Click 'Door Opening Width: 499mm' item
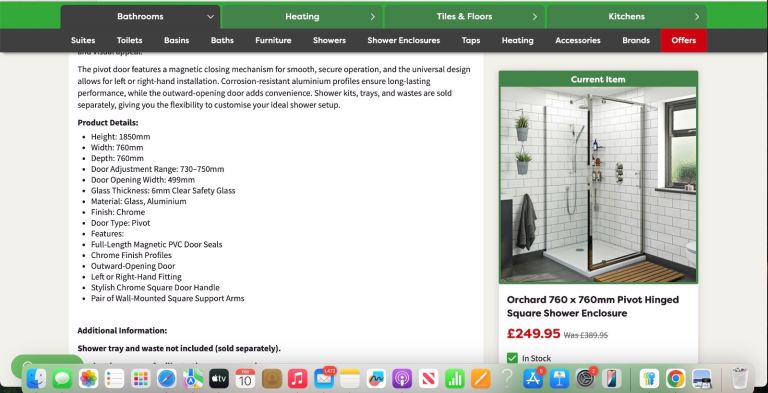Image resolution: width=768 pixels, height=393 pixels. 143,180
